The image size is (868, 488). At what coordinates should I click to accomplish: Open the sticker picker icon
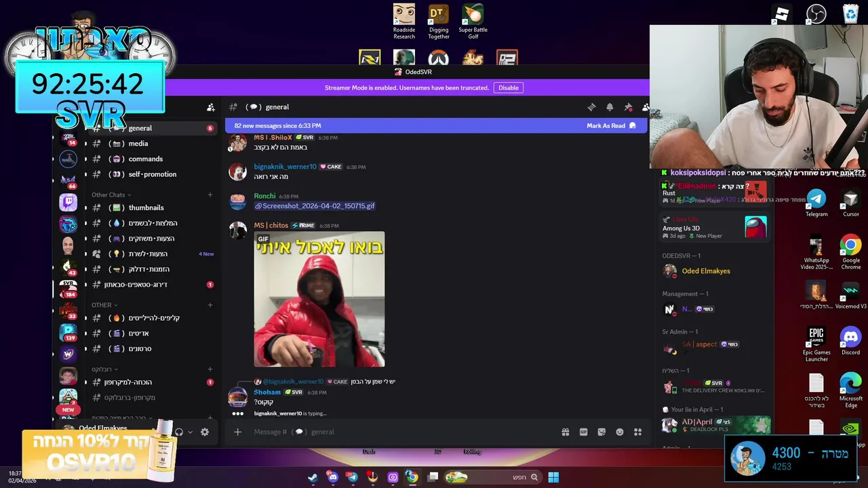click(601, 432)
